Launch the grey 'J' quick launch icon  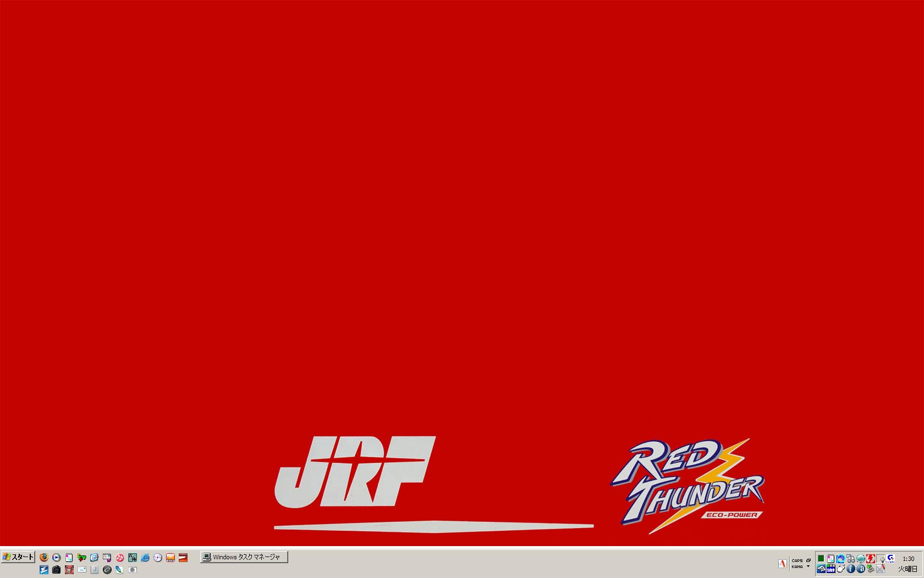point(95,570)
